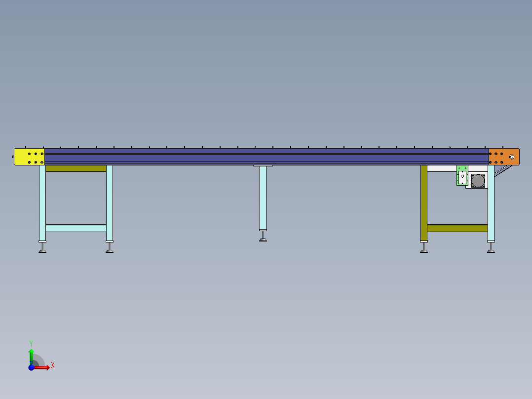Click the "Y" axis label
This screenshot has height=399, width=532.
[31, 344]
